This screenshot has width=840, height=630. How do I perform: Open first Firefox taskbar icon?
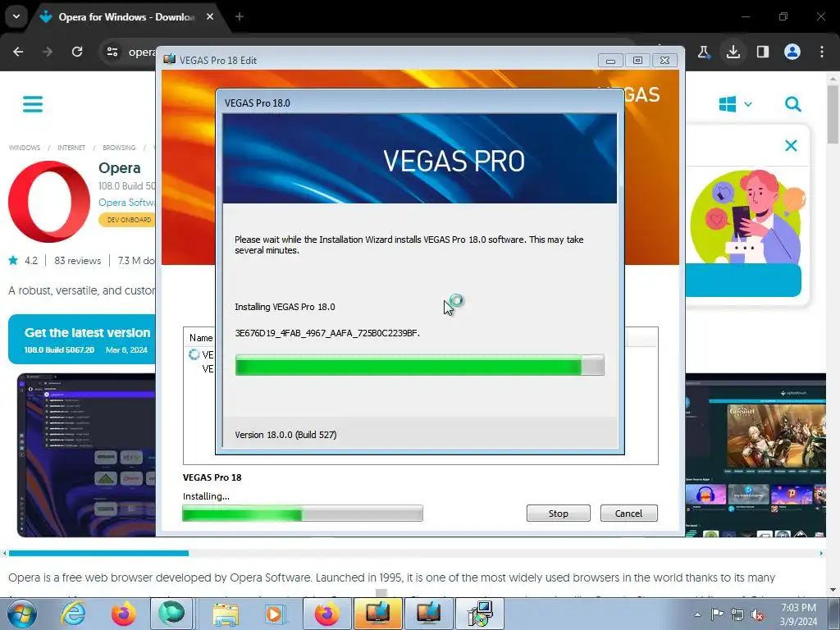pos(123,614)
